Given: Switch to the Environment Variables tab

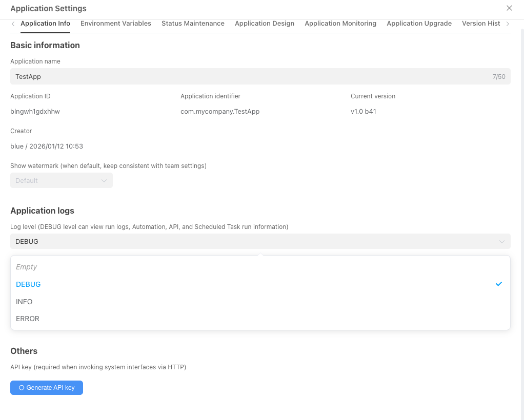Looking at the screenshot, I should click(115, 23).
